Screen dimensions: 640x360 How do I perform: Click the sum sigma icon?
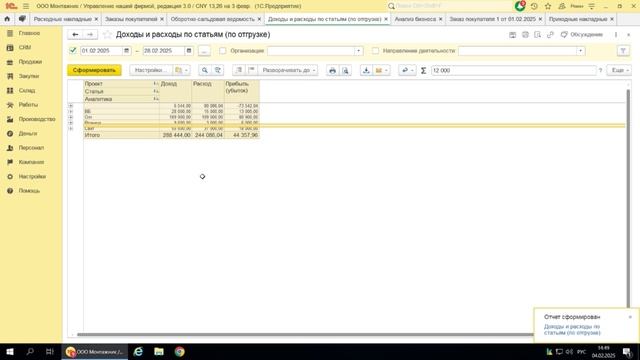[423, 70]
